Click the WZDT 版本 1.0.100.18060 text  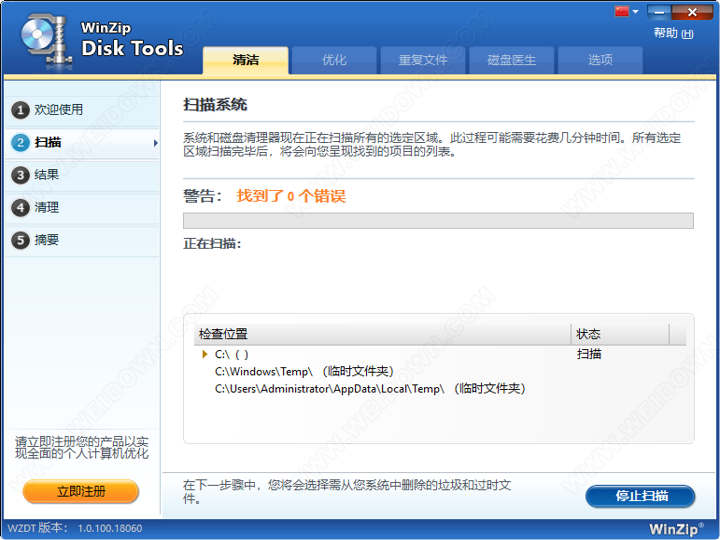click(75, 529)
